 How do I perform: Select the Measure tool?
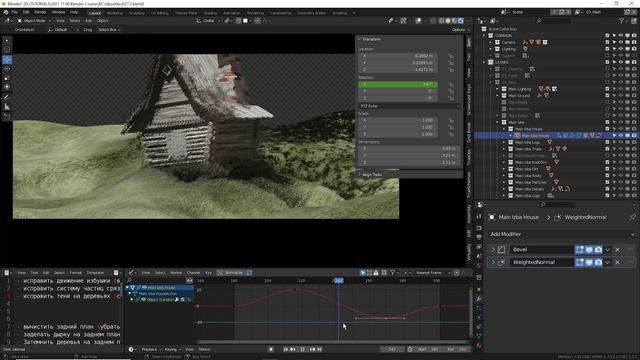point(7,107)
